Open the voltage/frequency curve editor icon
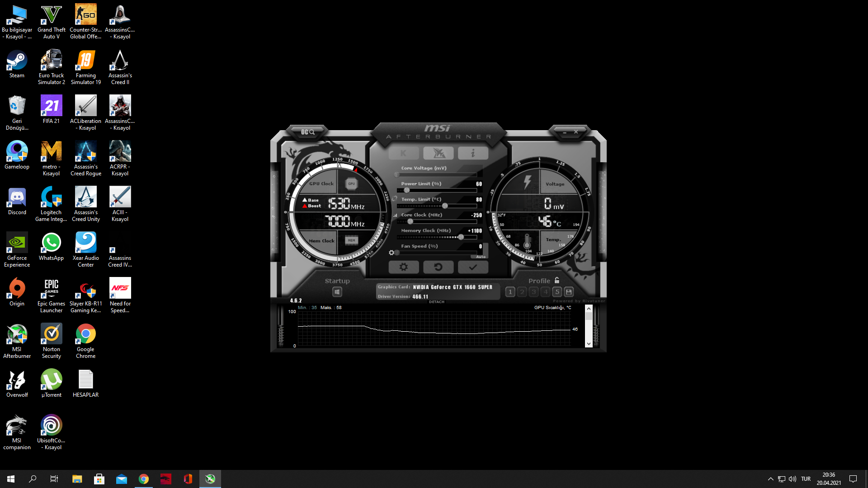This screenshot has width=868, height=488. point(395,215)
